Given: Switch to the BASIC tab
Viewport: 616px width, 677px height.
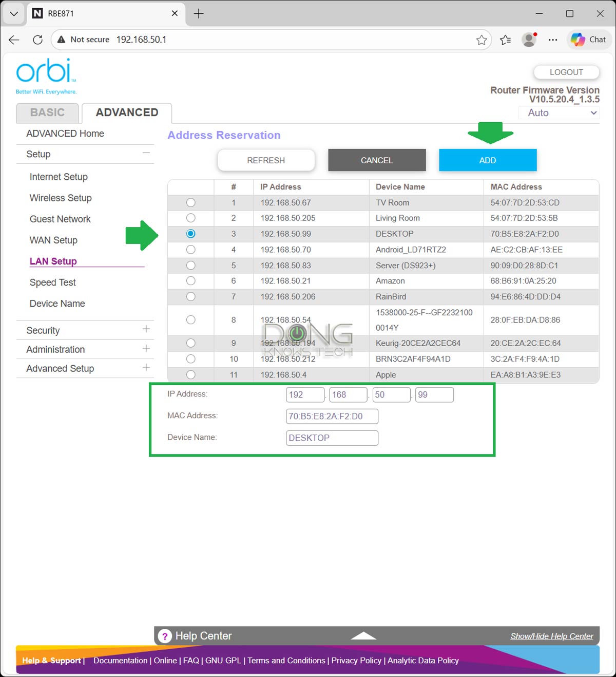Looking at the screenshot, I should [x=47, y=112].
